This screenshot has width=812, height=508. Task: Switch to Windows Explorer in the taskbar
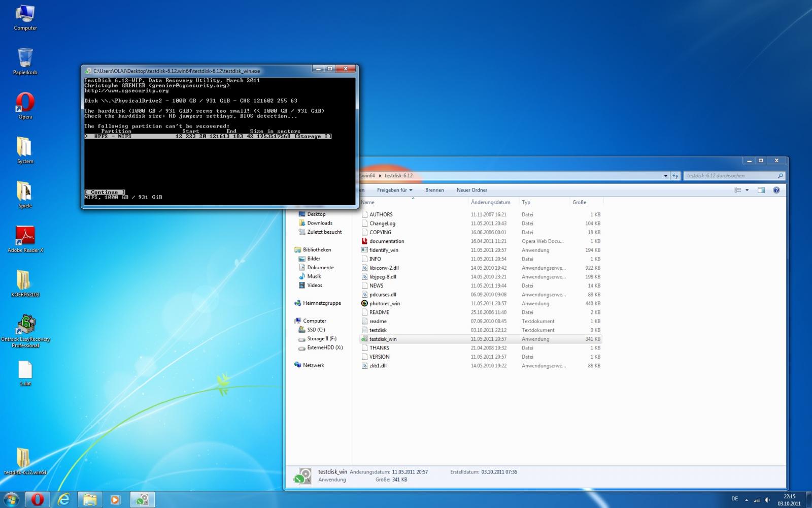[89, 500]
